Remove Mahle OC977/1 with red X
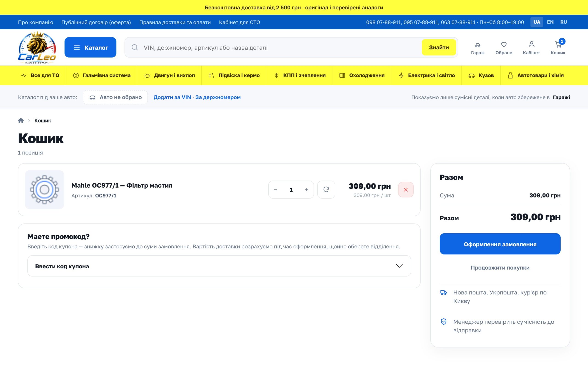588x367 pixels. pyautogui.click(x=406, y=189)
